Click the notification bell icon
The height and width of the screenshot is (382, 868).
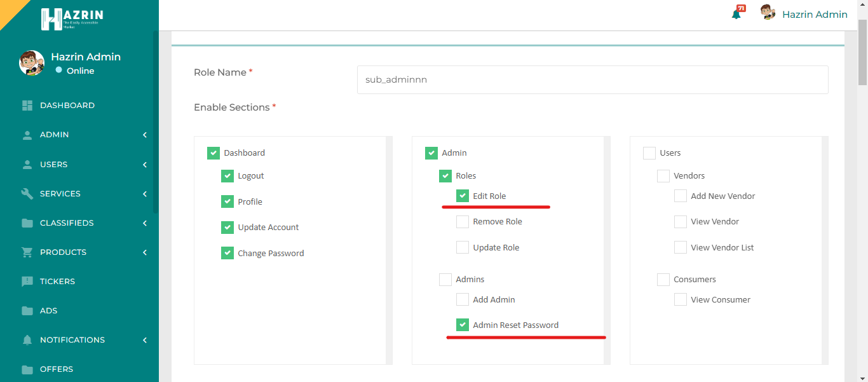pos(736,14)
